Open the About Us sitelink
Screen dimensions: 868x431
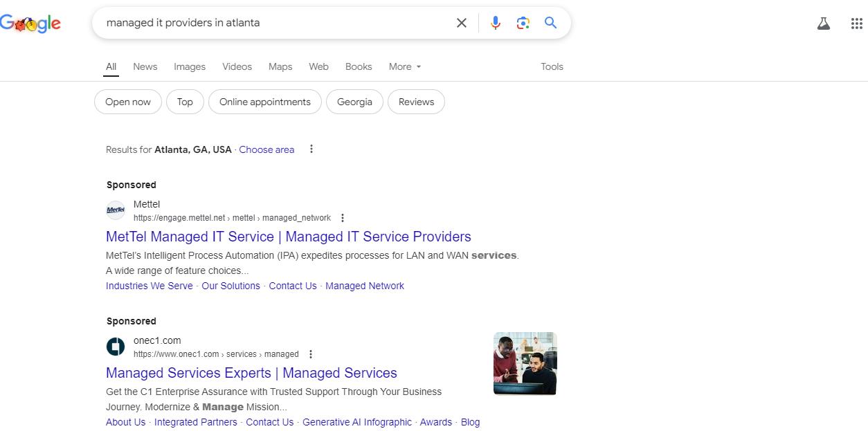[x=126, y=422]
